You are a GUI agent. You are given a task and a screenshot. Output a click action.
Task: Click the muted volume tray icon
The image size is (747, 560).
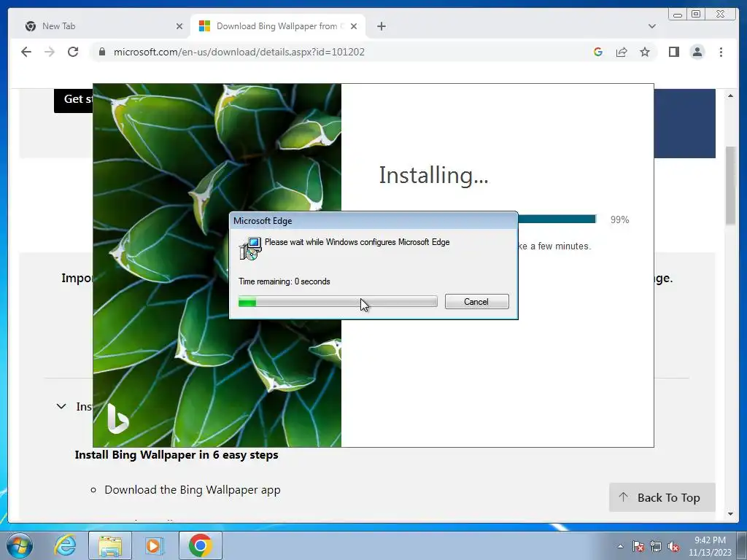tap(673, 546)
